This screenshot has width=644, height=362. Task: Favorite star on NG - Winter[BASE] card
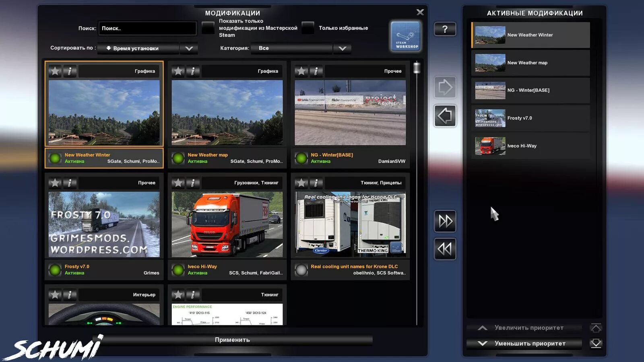coord(301,71)
